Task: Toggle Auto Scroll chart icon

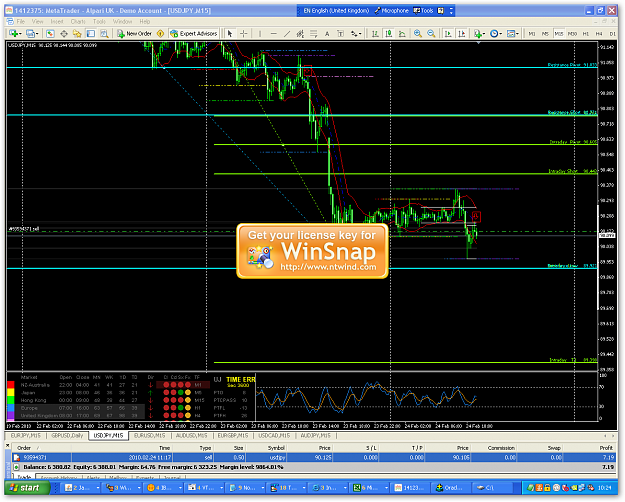Action: [x=448, y=34]
